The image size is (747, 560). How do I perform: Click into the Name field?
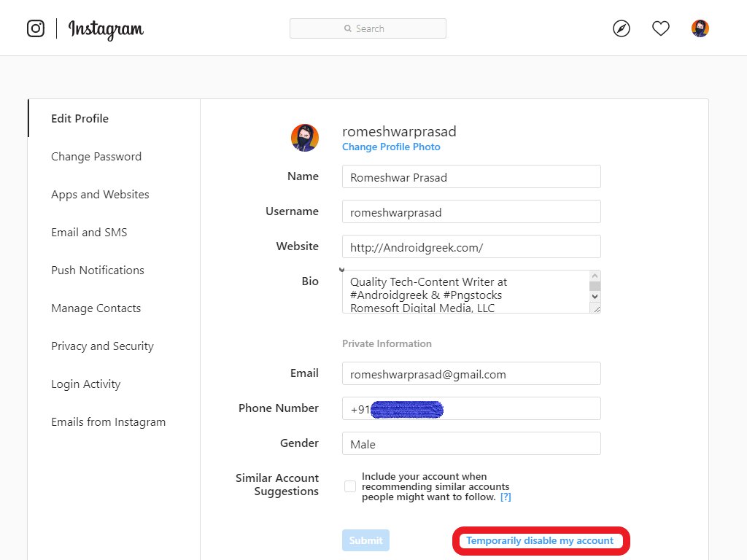coord(471,176)
